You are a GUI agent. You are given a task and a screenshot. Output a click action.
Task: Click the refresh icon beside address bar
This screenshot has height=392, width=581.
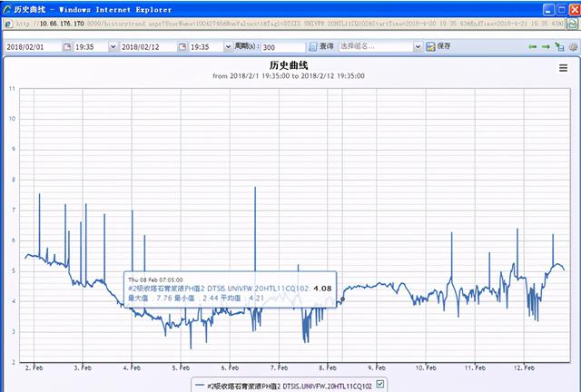[x=573, y=24]
